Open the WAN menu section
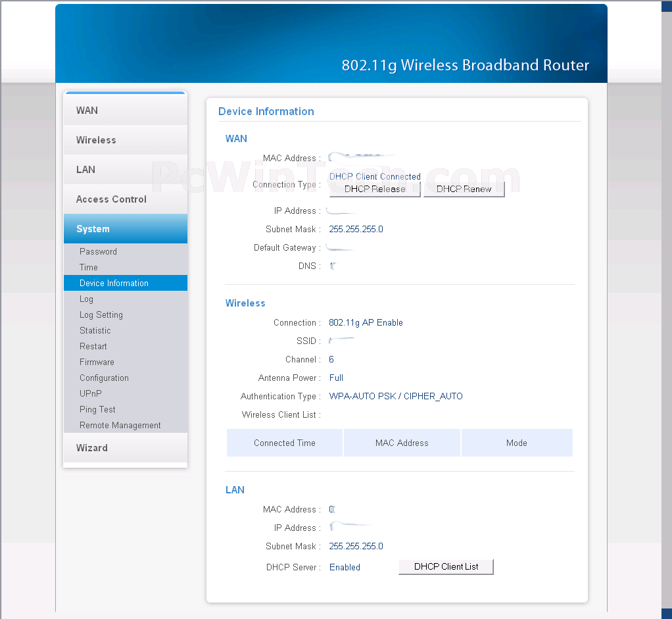Image resolution: width=672 pixels, height=619 pixels. point(125,110)
